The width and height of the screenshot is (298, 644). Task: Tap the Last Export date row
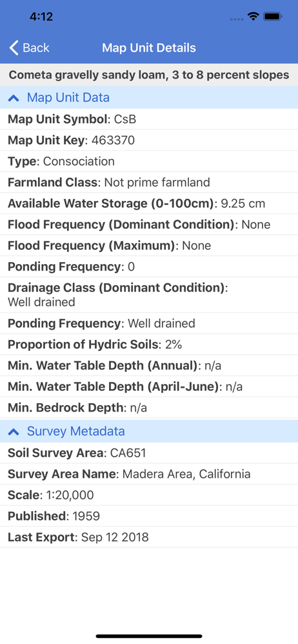[x=149, y=537]
